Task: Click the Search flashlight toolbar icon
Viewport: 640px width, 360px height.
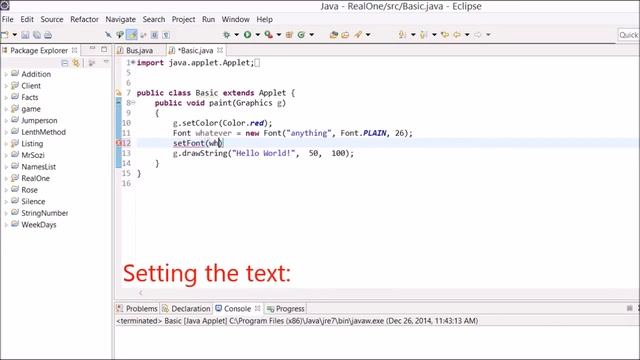Action: (358, 35)
